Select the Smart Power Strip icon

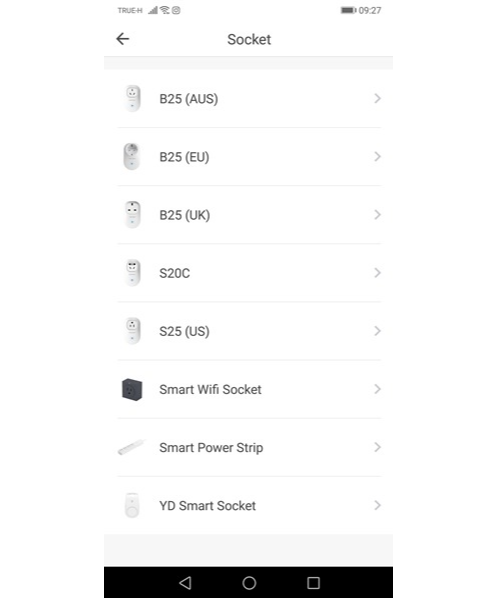(x=131, y=447)
